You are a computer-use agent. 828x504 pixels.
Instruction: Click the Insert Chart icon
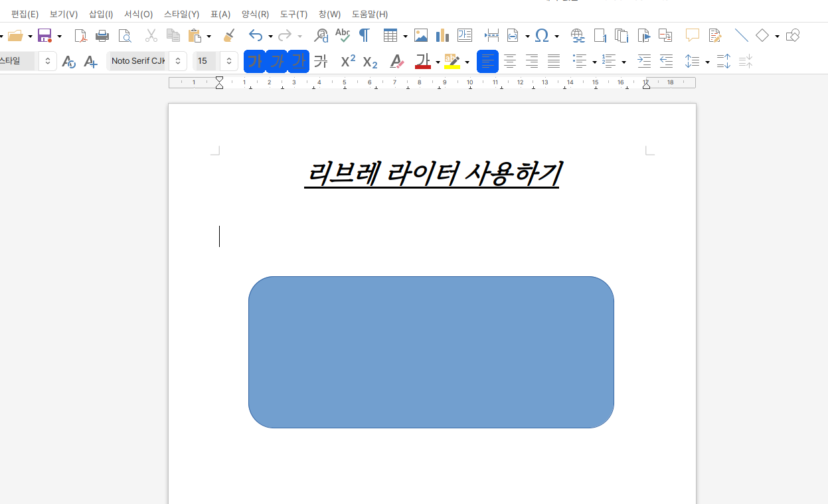pyautogui.click(x=442, y=35)
